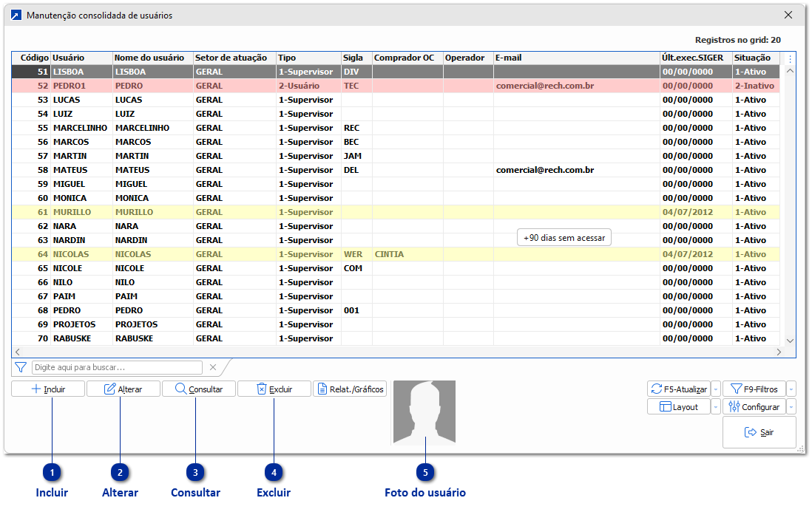Expand the dropdown arrow next to F9-Filtros

791,389
